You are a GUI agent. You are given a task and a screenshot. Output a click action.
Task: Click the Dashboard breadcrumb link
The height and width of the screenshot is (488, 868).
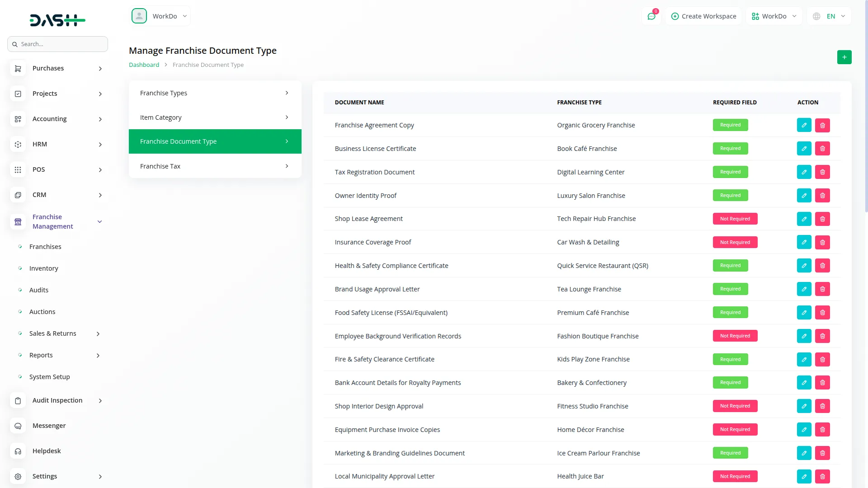[144, 65]
